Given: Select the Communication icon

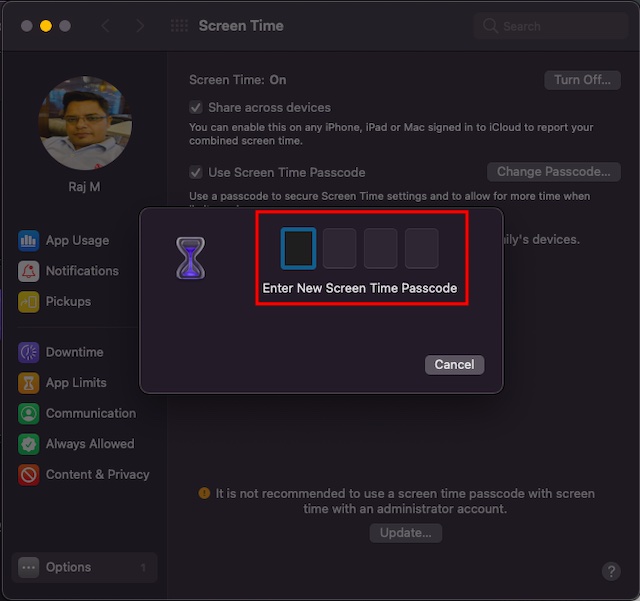Looking at the screenshot, I should tap(29, 414).
